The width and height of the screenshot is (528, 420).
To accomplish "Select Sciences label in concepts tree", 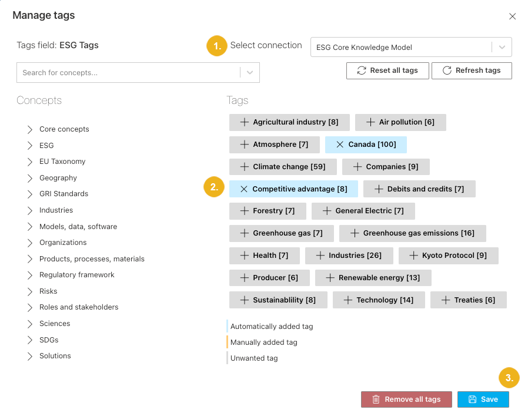I will click(55, 324).
